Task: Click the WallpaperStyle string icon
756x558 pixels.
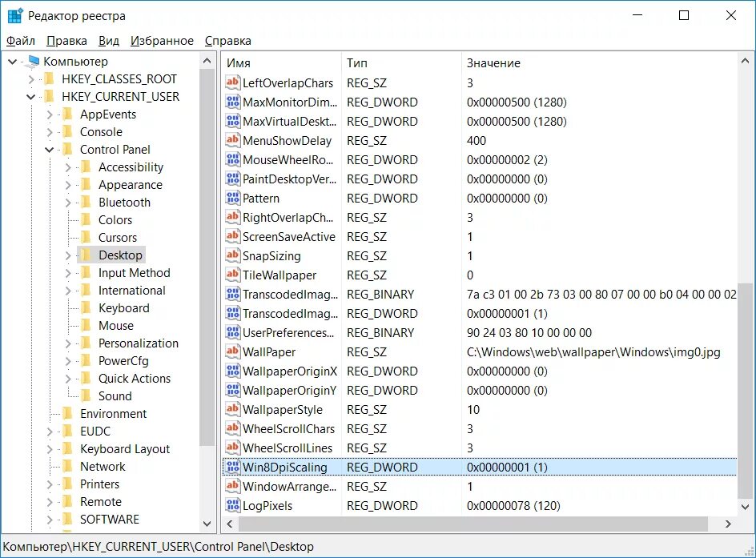Action: (x=233, y=410)
